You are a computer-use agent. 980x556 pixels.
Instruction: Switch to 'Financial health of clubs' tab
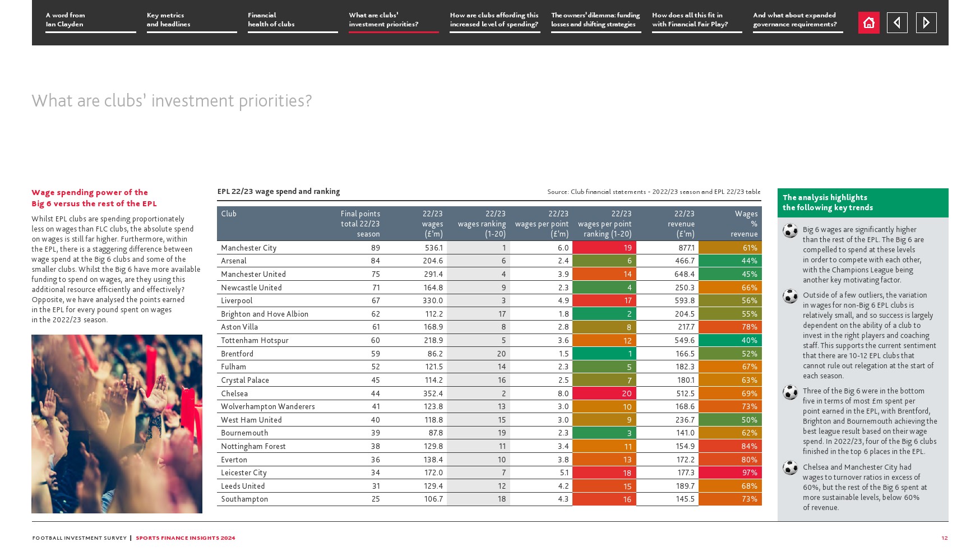tap(292, 20)
